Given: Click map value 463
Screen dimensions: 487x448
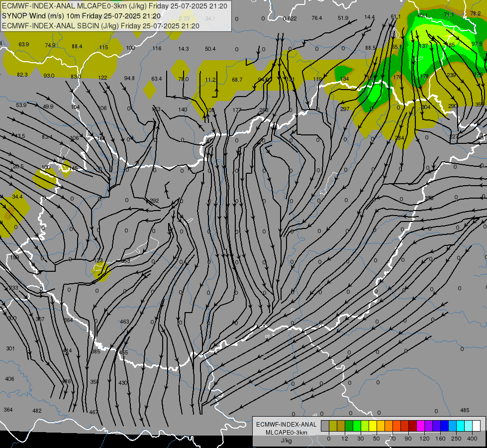Looking at the screenshot, I should point(124,322).
